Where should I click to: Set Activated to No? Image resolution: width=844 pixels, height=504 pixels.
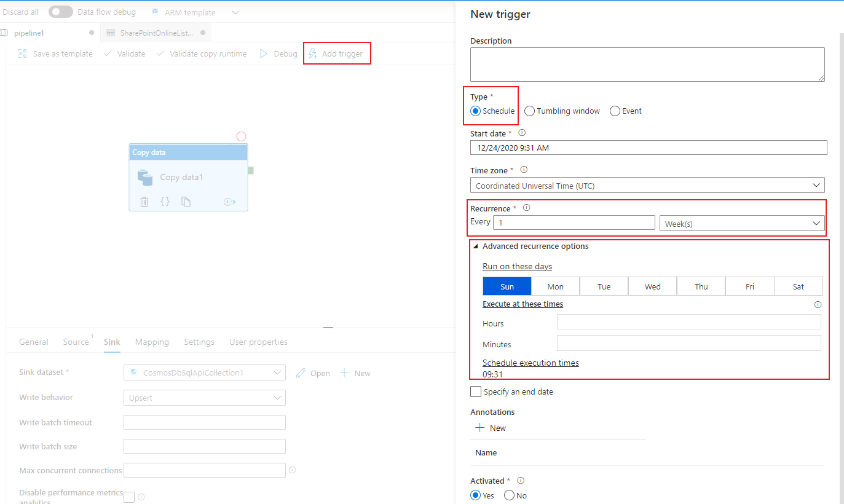509,495
